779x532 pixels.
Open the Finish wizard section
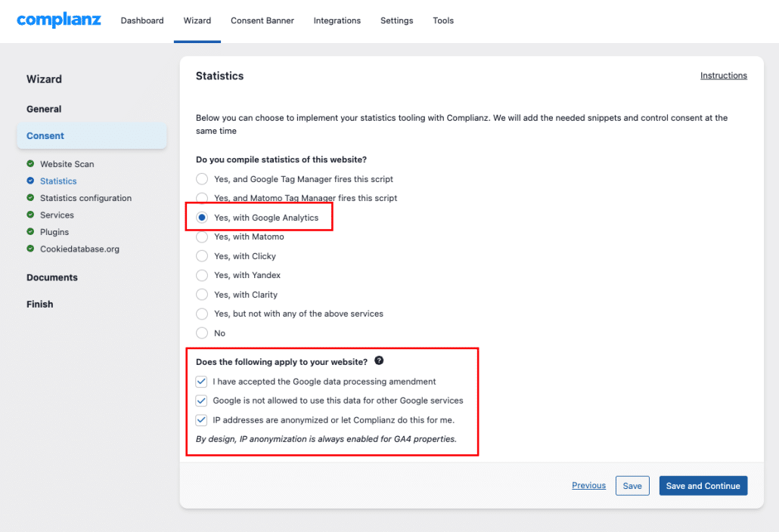(x=40, y=305)
